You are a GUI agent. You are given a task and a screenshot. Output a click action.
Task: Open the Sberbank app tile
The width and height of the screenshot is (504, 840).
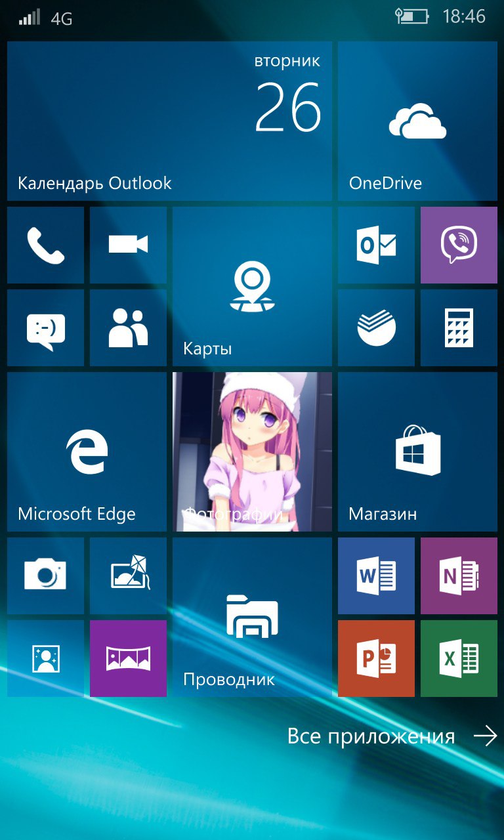pos(376,327)
